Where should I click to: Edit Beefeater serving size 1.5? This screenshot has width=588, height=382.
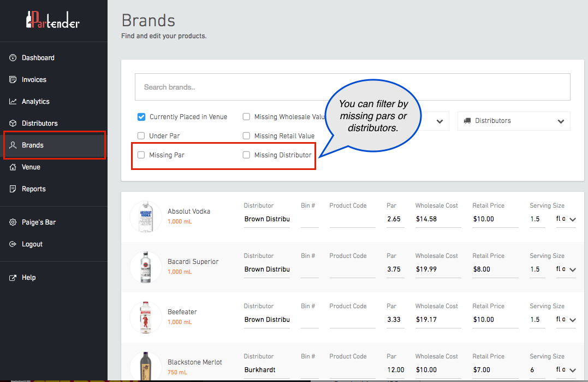point(537,320)
